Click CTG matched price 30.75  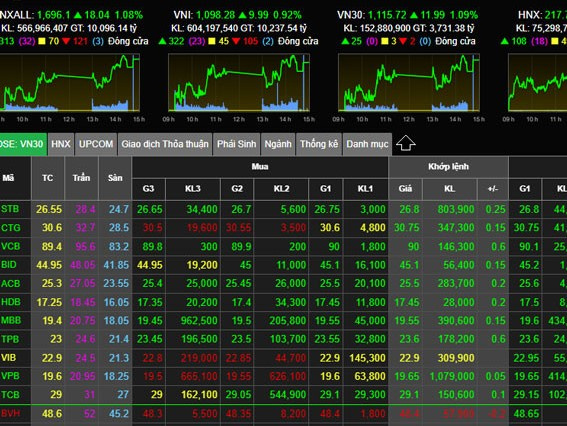coord(407,228)
